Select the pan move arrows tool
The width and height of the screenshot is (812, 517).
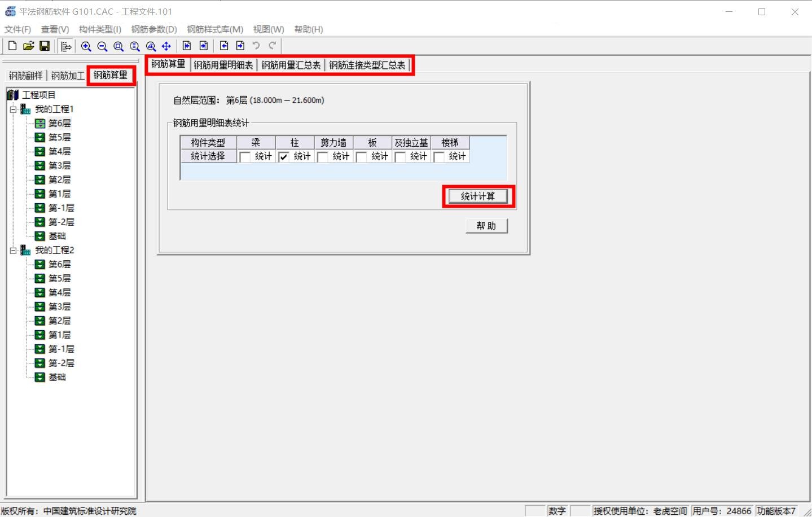[x=166, y=46]
